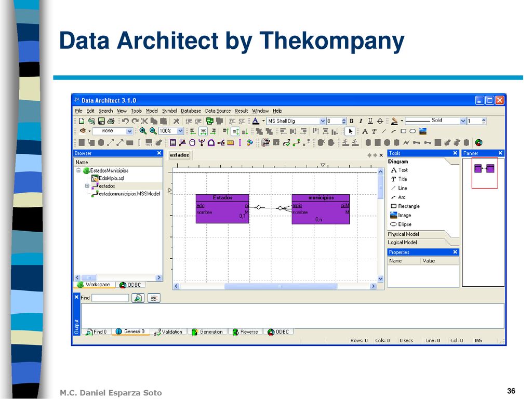Viewport: 532px width, 399px height.
Task: Open the Data Source menu
Action: point(218,111)
